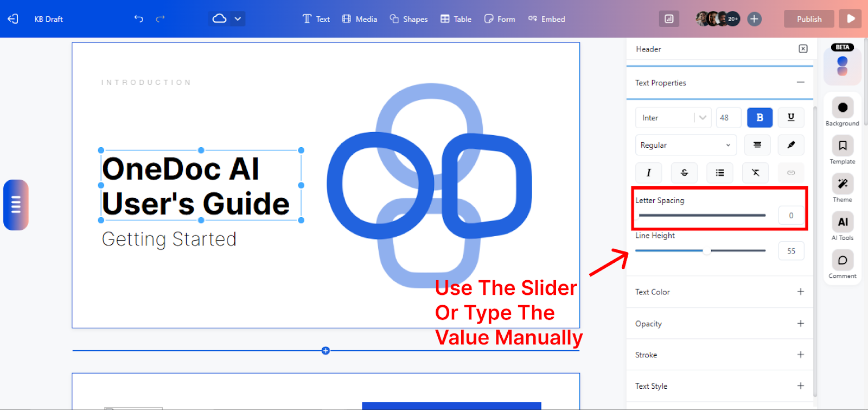
Task: Open the Regular font weight dropdown
Action: tap(686, 145)
